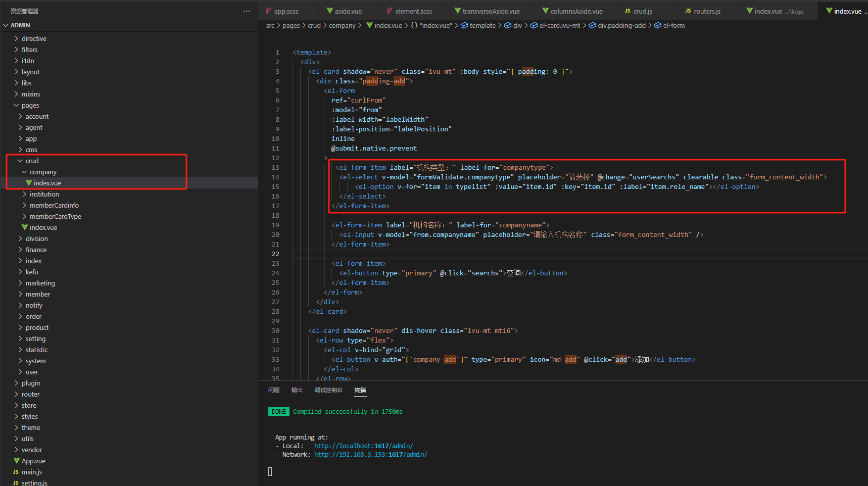
Task: Click the Vue icon on columnsAside.vue tab
Action: click(545, 11)
